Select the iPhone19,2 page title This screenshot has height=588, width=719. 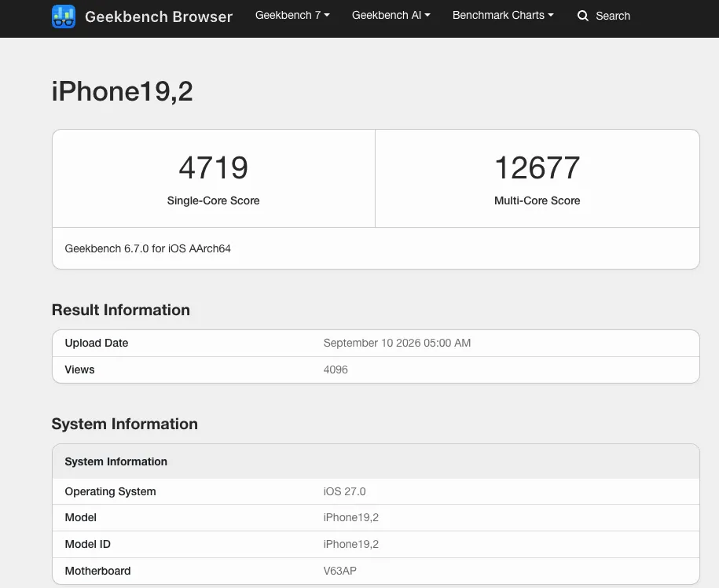(x=122, y=91)
